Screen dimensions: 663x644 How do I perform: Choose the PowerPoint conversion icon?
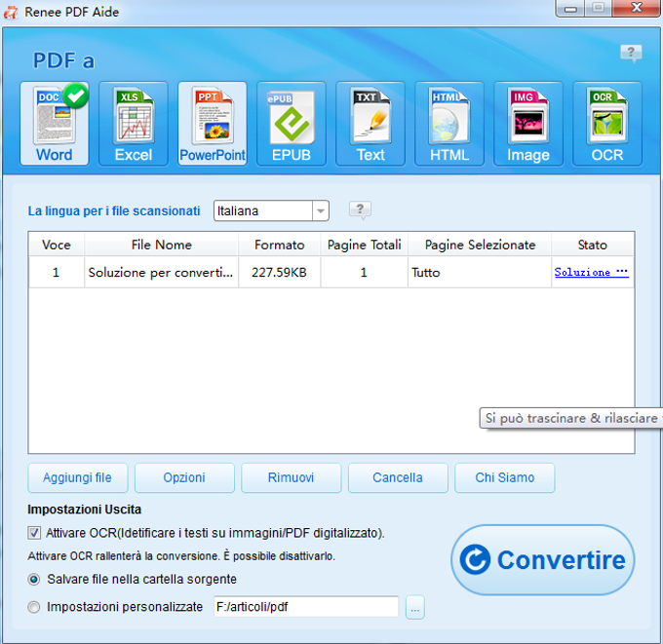pyautogui.click(x=213, y=124)
